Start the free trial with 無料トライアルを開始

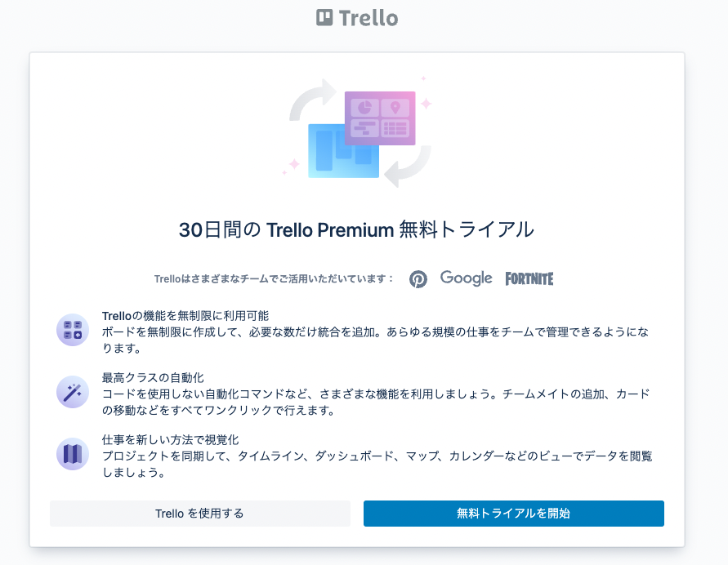(513, 514)
